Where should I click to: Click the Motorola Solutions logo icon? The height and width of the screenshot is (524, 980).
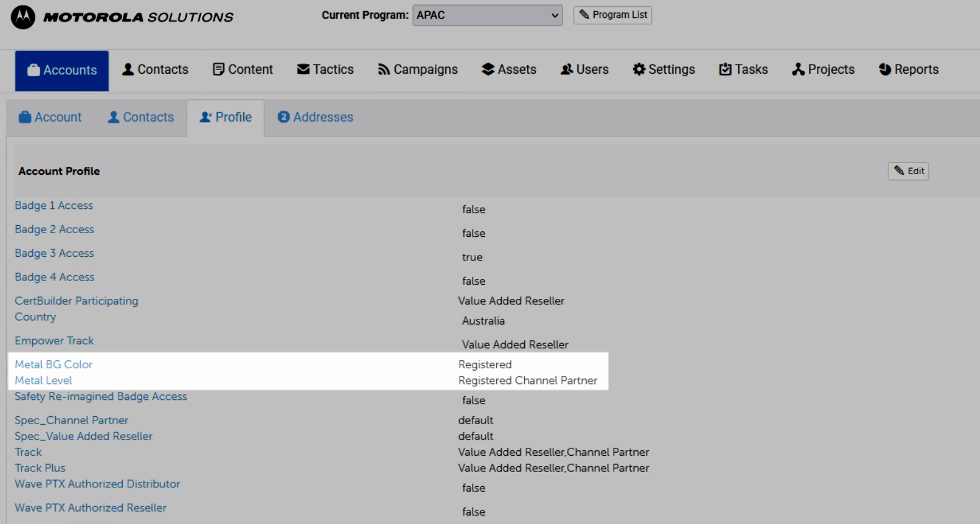23,17
